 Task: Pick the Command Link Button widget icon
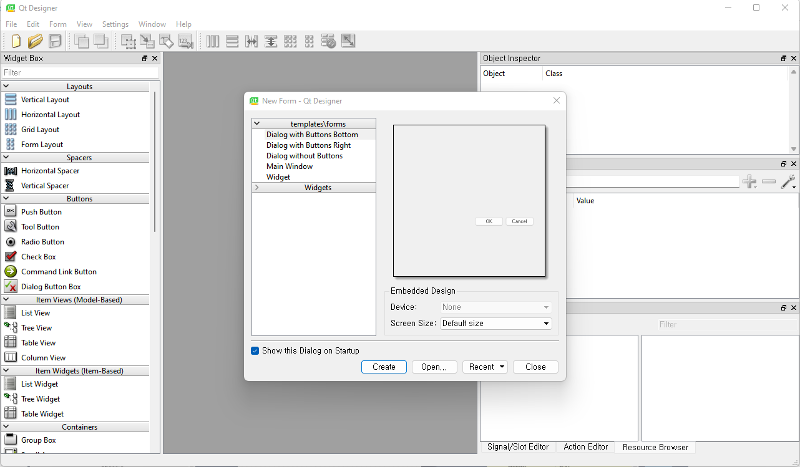tap(11, 272)
